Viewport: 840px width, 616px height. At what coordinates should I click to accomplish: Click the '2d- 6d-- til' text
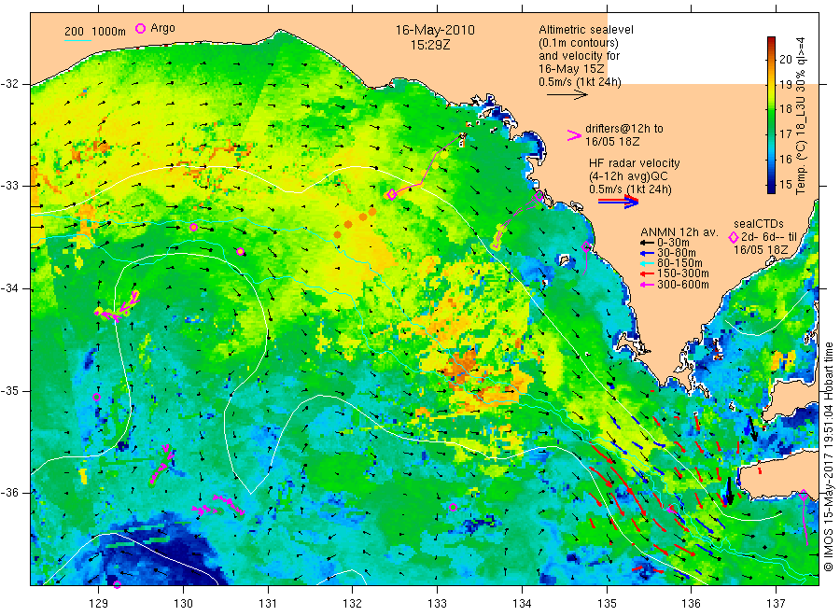[769, 237]
